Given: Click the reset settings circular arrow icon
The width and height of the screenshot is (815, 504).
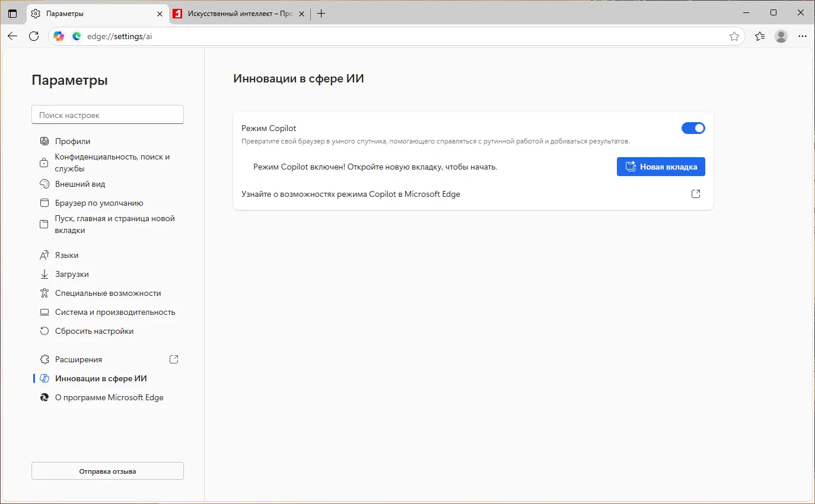Looking at the screenshot, I should (x=44, y=331).
